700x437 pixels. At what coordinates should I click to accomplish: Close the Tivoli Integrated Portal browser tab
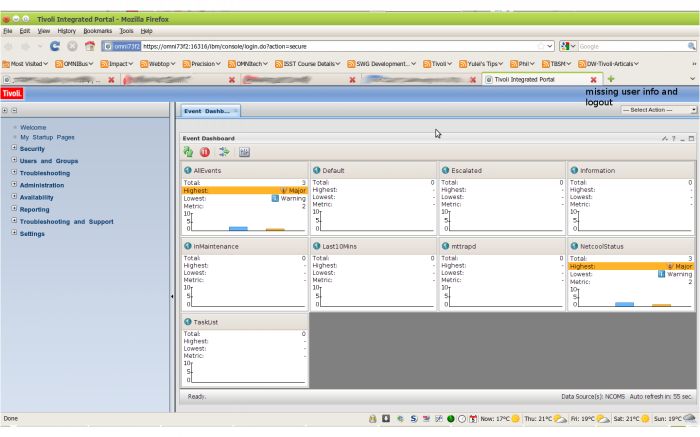[x=593, y=79]
